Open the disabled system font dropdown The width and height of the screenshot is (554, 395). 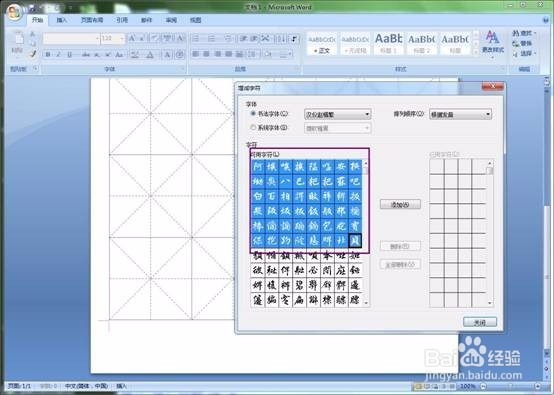(337, 129)
